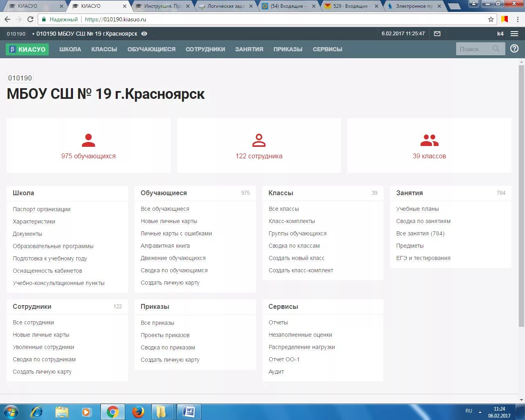Switch to the Логическая зада browser tab
The height and width of the screenshot is (420, 525).
[226, 6]
